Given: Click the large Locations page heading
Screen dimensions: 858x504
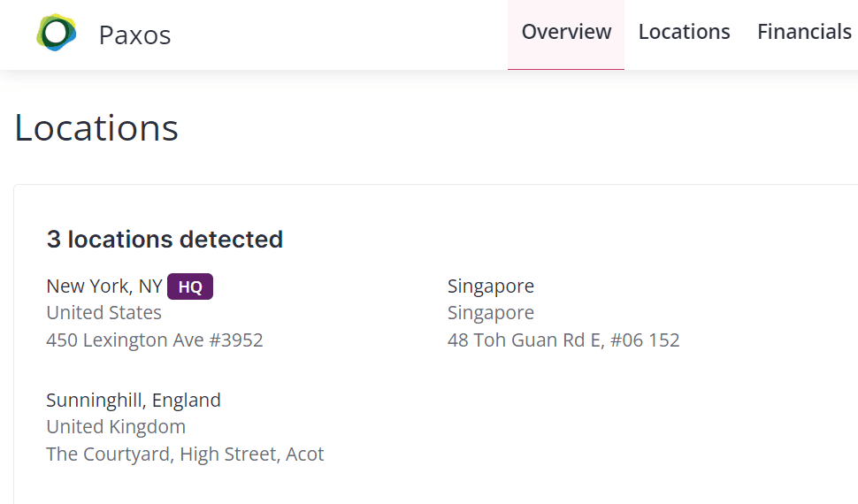Looking at the screenshot, I should 96,127.
